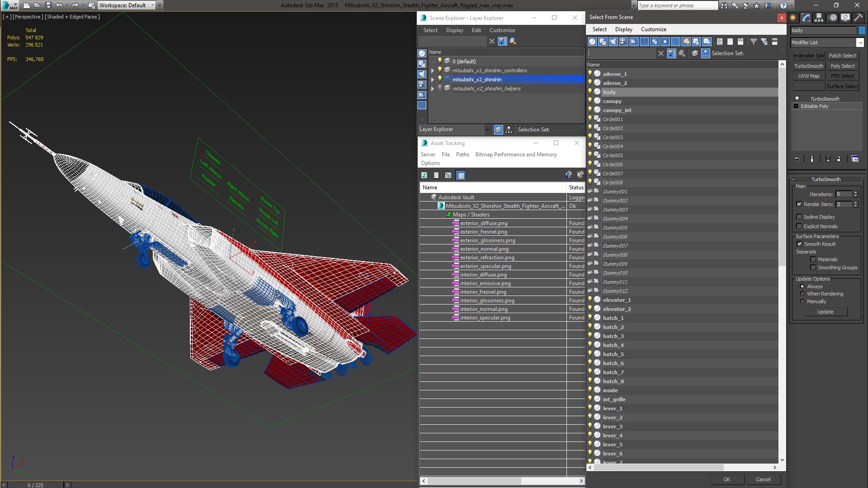Open the Select menu in Scene Explorer

tap(430, 30)
